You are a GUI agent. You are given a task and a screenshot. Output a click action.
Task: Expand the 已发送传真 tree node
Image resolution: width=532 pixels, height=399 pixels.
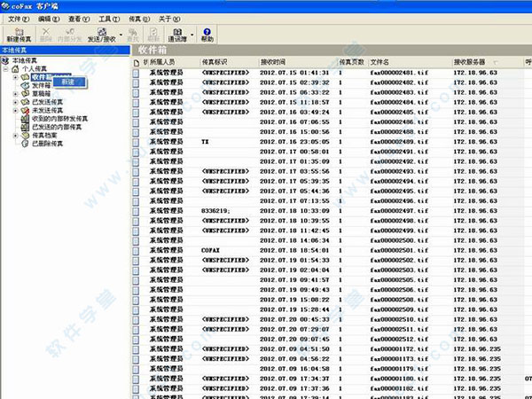tap(15, 102)
